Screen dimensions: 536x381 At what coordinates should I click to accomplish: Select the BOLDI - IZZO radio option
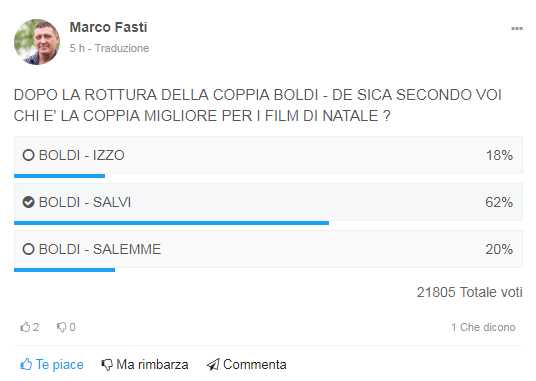coord(28,155)
